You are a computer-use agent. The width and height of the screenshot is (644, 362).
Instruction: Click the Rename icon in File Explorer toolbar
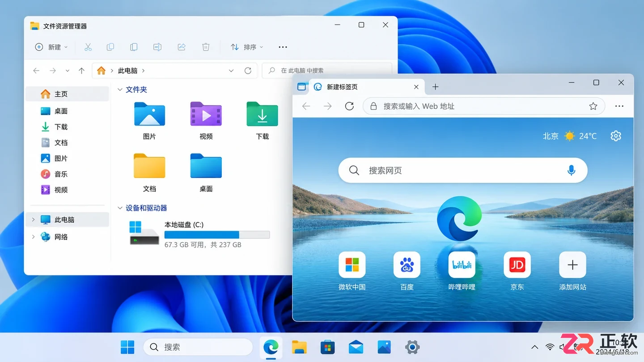pos(157,47)
